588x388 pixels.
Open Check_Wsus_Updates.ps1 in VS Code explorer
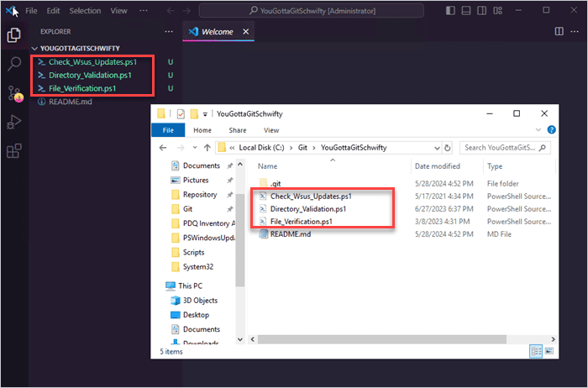point(92,62)
